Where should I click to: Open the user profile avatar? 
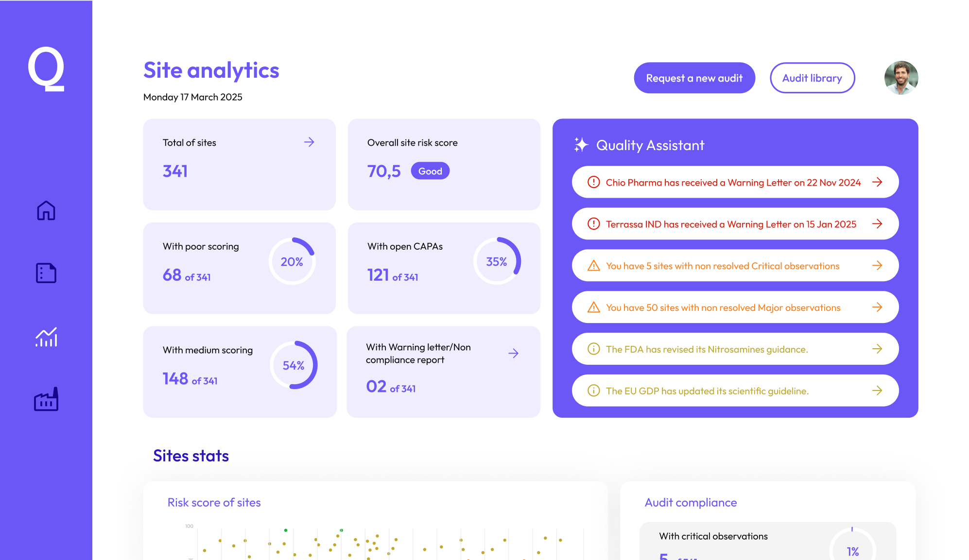pos(901,78)
